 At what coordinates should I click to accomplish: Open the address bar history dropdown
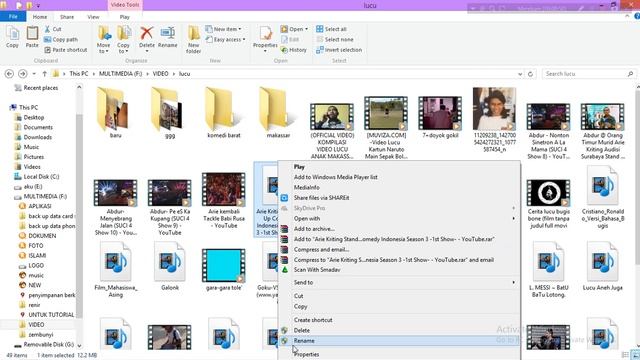coord(520,74)
